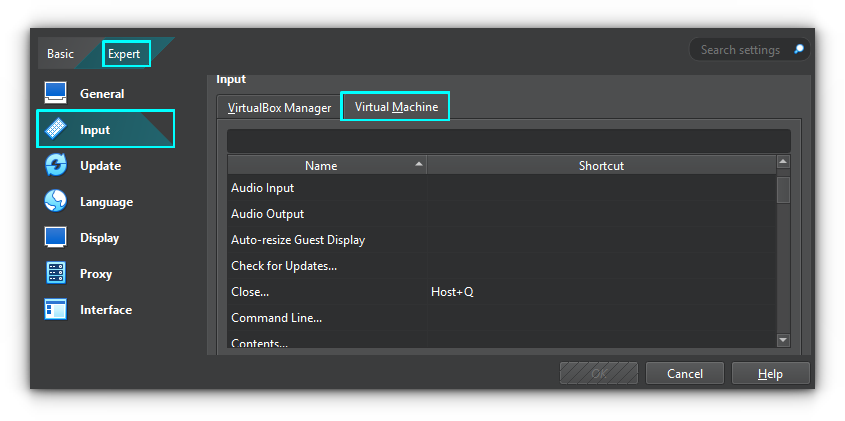Sort the list by Name column
The image size is (845, 421).
pos(321,165)
